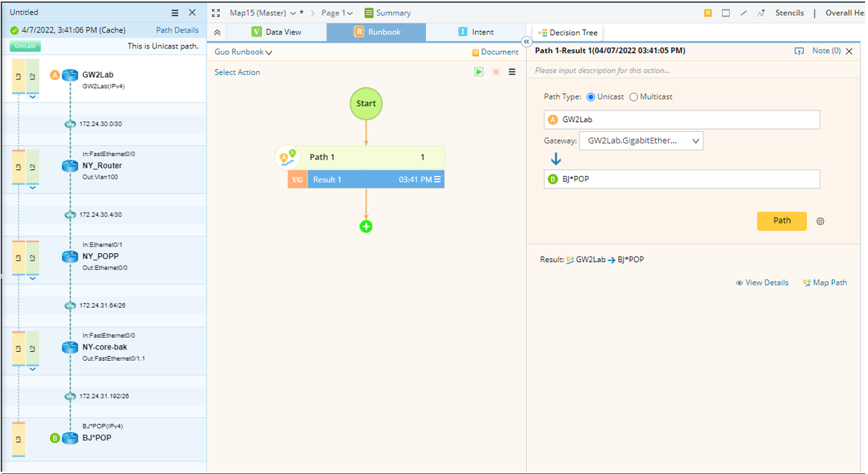This screenshot has height=474, width=868.
Task: Open the Gateway dropdown
Action: (x=641, y=141)
